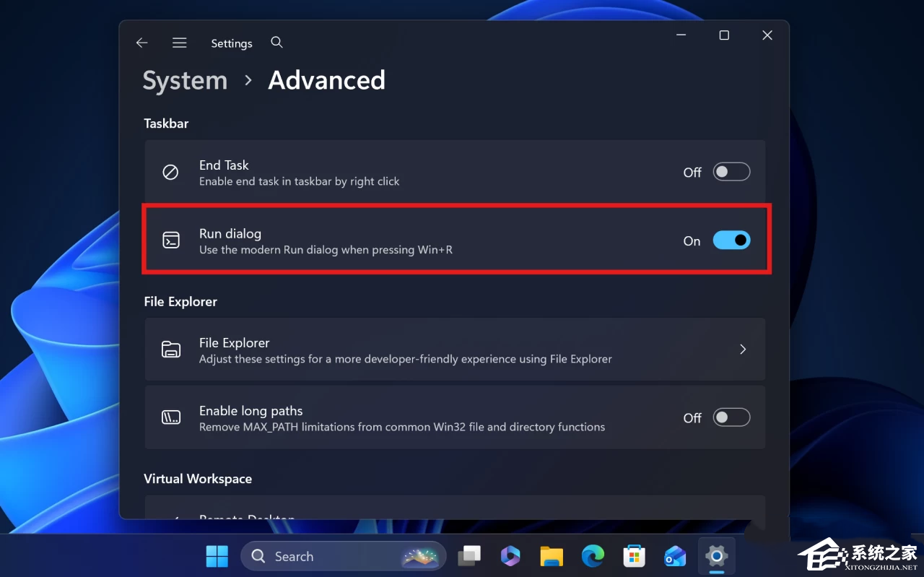The width and height of the screenshot is (924, 577).
Task: Open Outlook from the taskbar
Action: pyautogui.click(x=675, y=556)
